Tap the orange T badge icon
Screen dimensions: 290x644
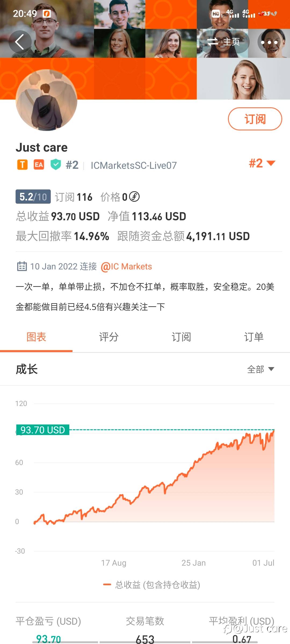pyautogui.click(x=23, y=165)
